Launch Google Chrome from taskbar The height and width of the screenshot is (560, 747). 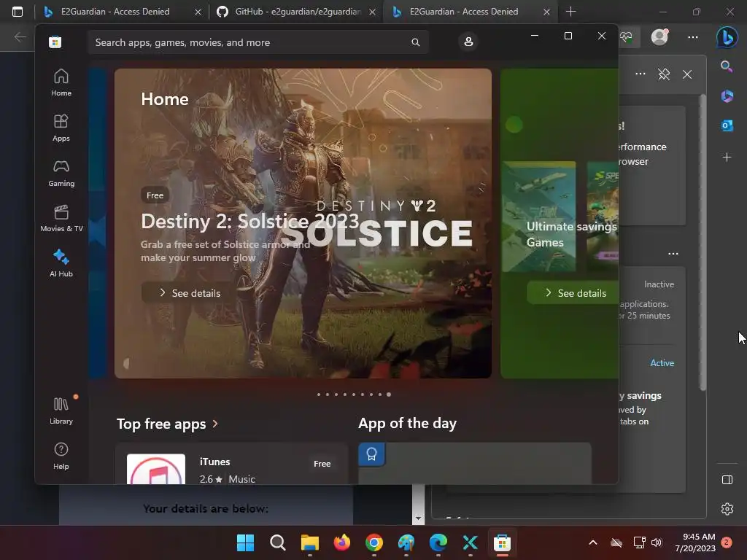[374, 542]
